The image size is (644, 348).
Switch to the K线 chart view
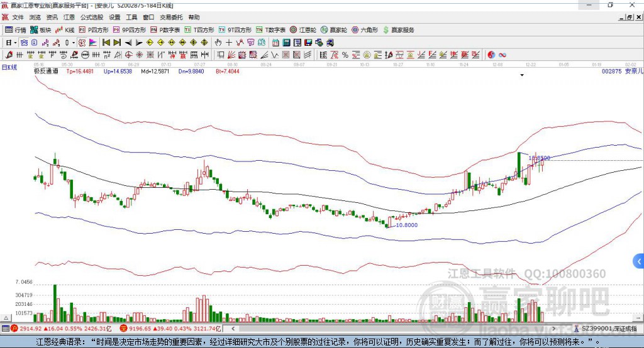click(65, 30)
